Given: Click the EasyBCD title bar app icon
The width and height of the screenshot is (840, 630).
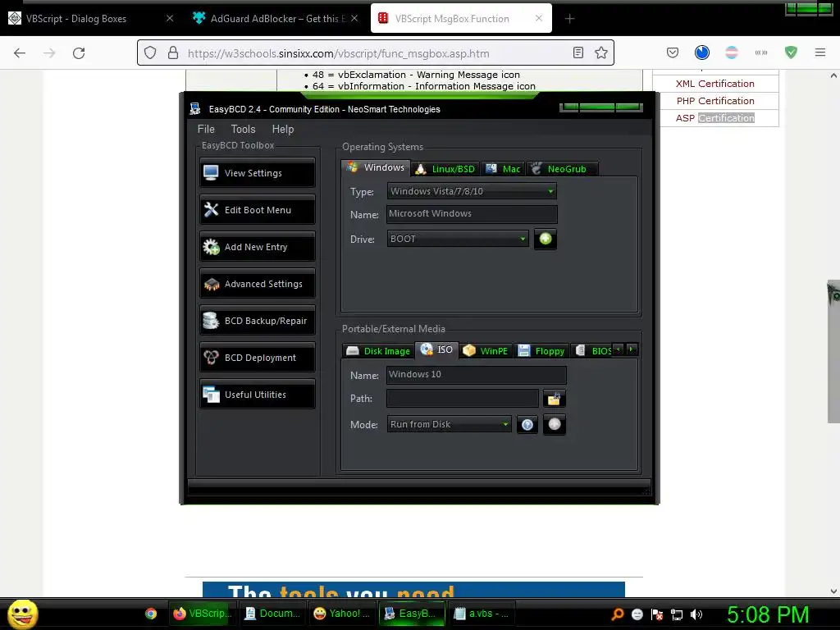Looking at the screenshot, I should click(195, 109).
